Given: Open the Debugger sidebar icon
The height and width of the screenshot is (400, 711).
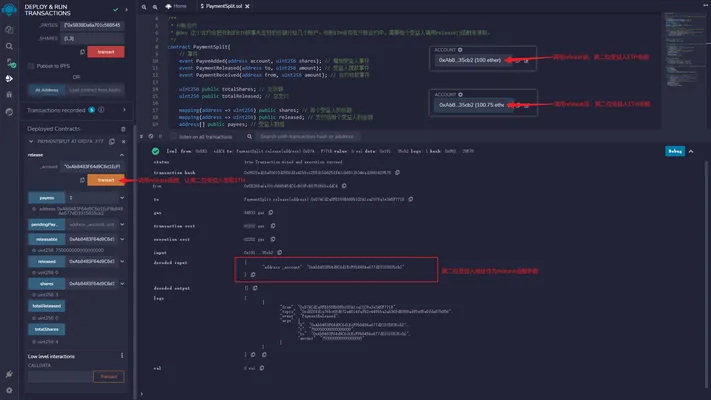Looking at the screenshot, I should [9, 94].
